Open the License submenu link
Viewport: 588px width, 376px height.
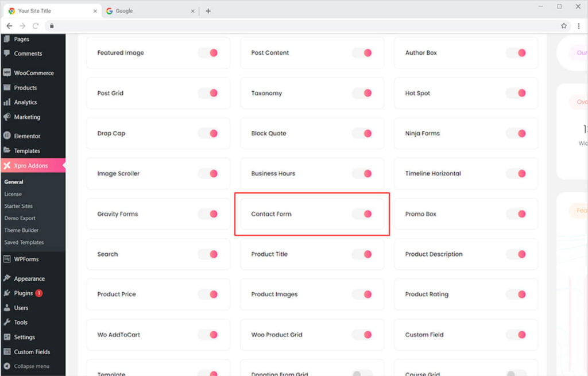(13, 194)
